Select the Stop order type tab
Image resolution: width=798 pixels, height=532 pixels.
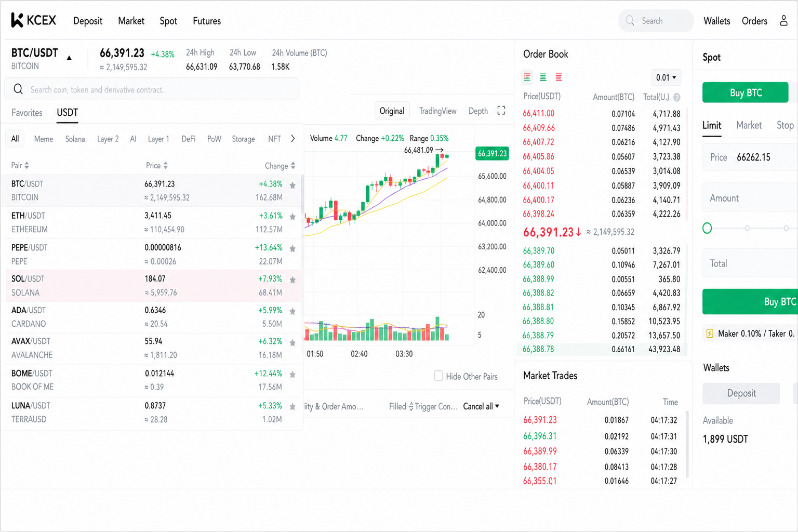pyautogui.click(x=785, y=125)
